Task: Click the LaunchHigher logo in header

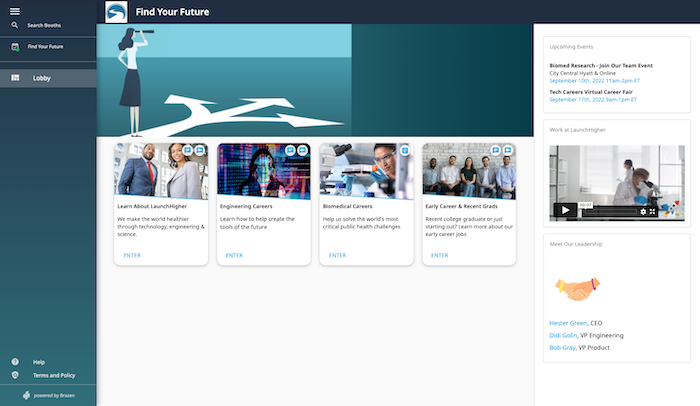Action: coord(117,12)
